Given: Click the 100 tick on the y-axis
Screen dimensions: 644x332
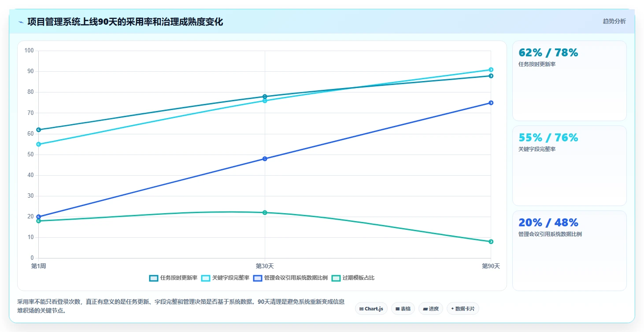Looking at the screenshot, I should 29,51.
